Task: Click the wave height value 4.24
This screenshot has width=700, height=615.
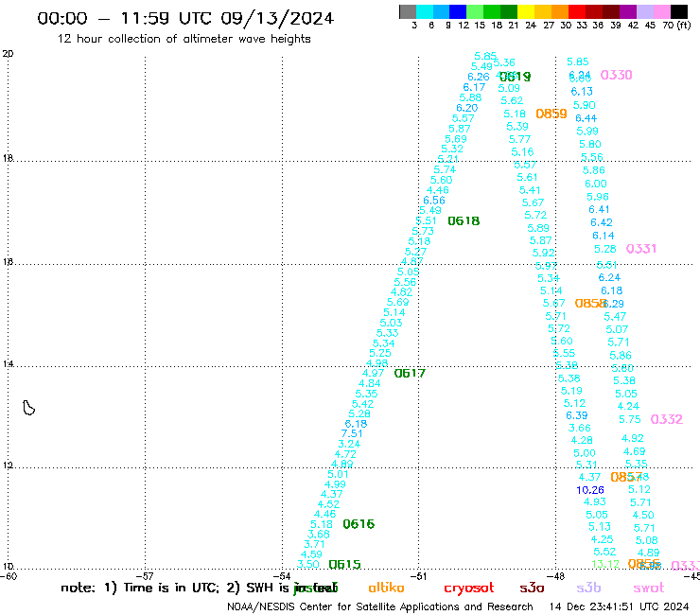Action: 628,407
